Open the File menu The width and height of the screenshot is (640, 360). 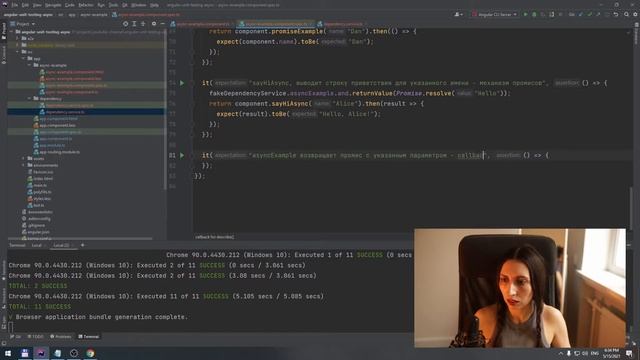(x=15, y=5)
